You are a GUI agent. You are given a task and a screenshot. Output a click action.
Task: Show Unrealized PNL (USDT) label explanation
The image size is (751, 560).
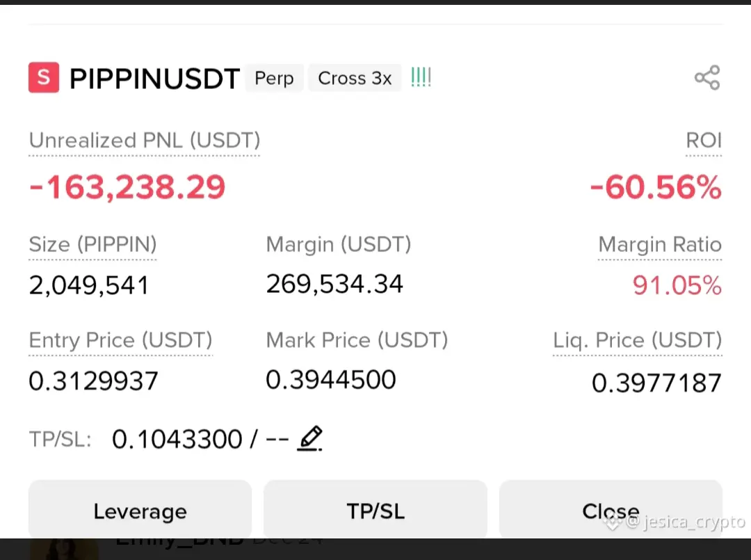tap(145, 141)
